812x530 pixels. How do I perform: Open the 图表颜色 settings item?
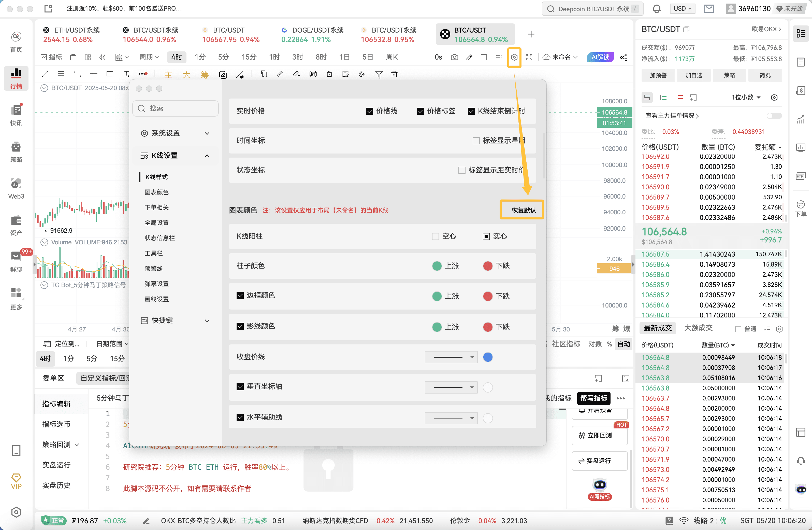click(x=157, y=192)
